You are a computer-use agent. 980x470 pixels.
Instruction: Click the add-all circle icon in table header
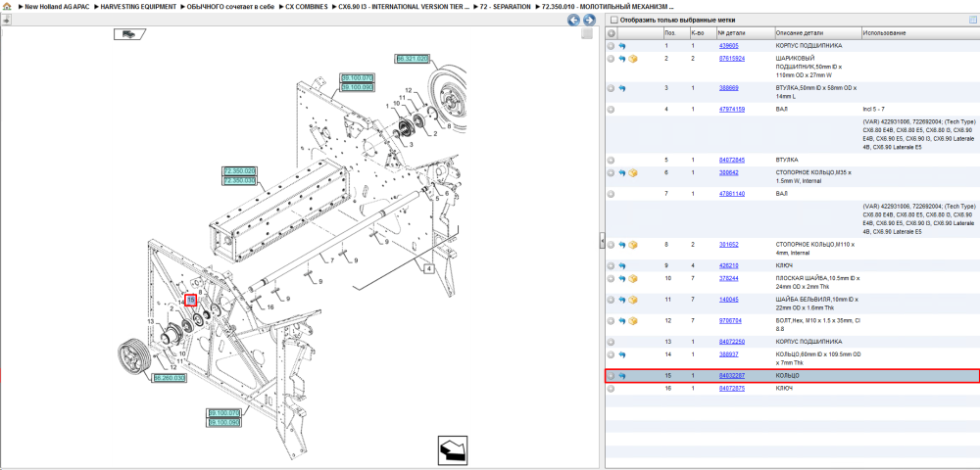tap(612, 33)
